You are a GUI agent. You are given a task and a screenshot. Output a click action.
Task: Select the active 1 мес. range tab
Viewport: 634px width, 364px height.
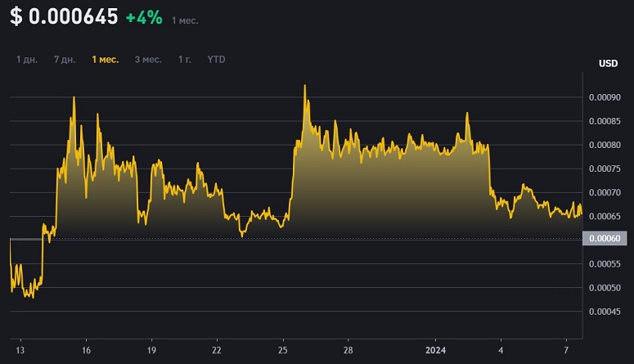pyautogui.click(x=106, y=60)
